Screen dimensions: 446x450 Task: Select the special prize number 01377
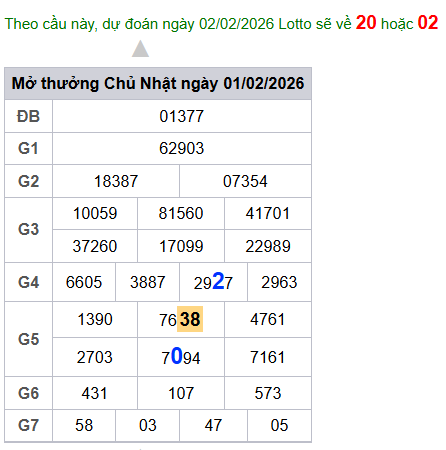click(x=182, y=116)
